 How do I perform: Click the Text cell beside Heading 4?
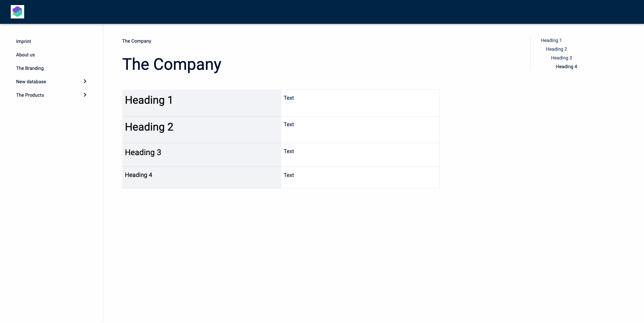[x=289, y=175]
